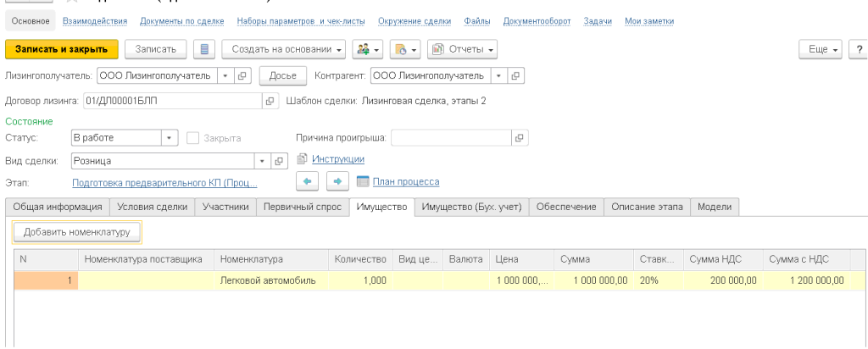Image resolution: width=868 pixels, height=349 pixels.
Task: Open the Договор лизинга record icon
Action: tap(270, 101)
